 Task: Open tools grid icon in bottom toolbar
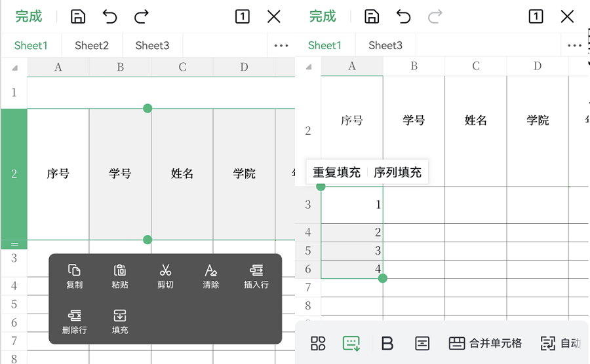click(318, 343)
